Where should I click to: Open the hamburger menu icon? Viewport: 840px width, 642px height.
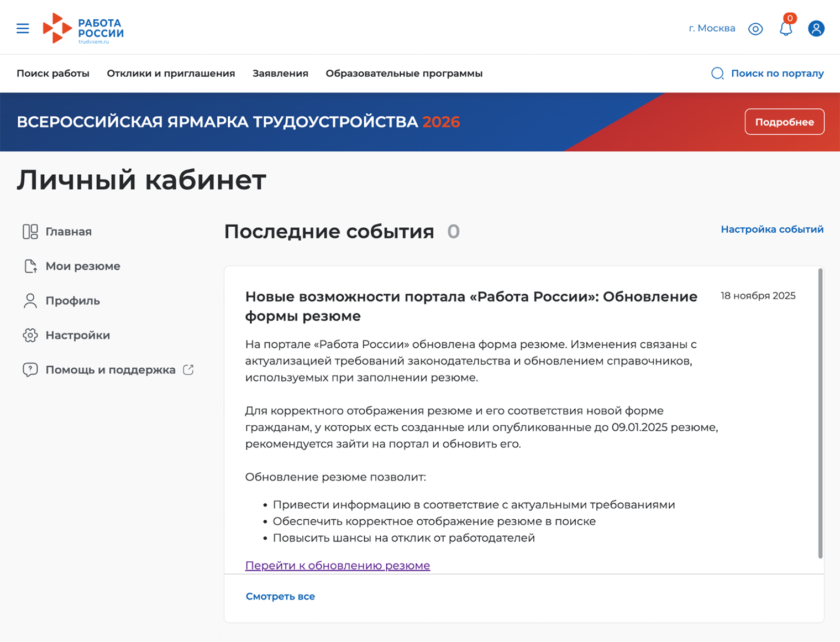coord(23,28)
